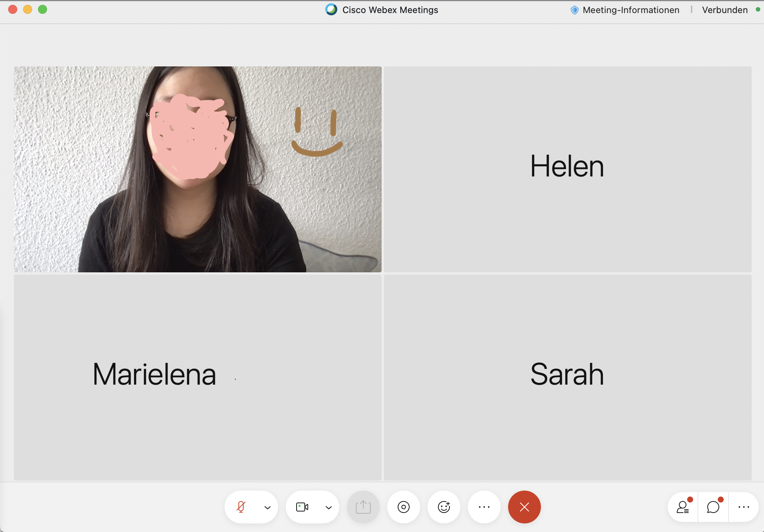The height and width of the screenshot is (532, 764).
Task: Open the participants panel
Action: (x=683, y=507)
